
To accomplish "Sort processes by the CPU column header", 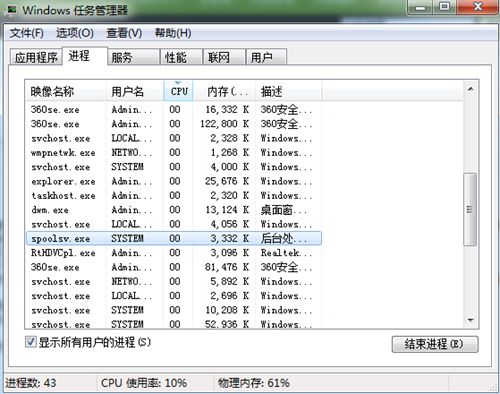I will point(178,91).
